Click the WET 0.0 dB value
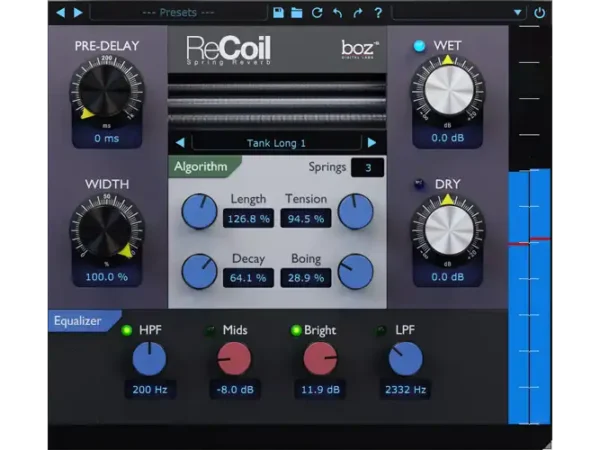This screenshot has height=450, width=600. 448,138
